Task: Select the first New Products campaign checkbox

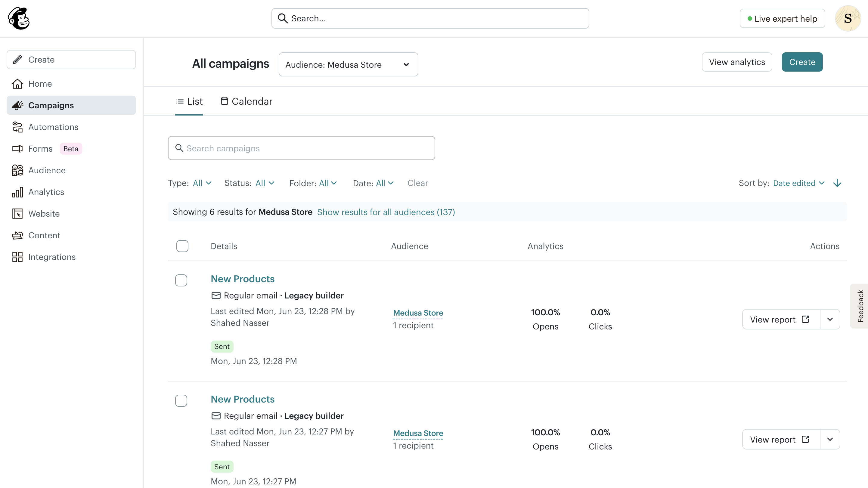Action: 181,280
